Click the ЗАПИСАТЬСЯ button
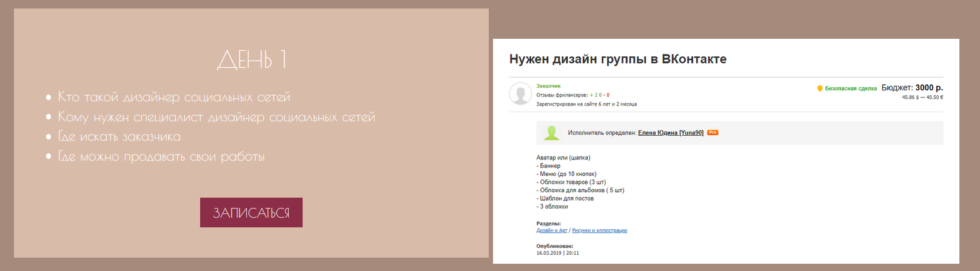 point(251,213)
